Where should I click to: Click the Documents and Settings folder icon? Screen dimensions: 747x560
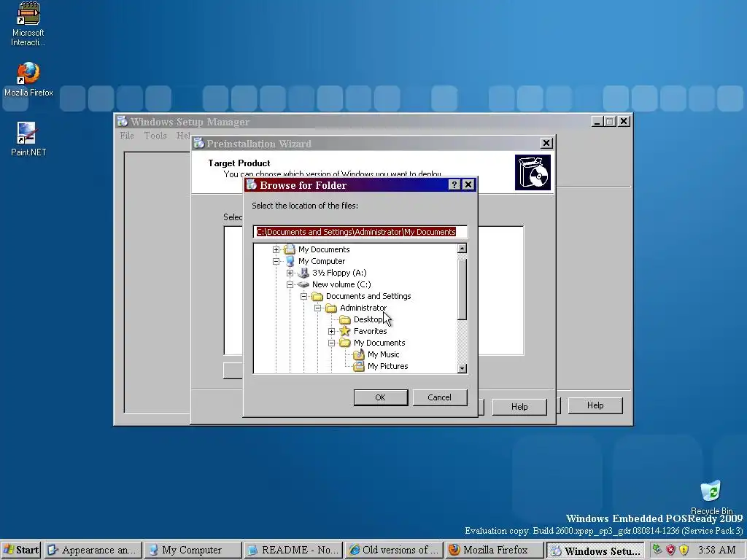click(x=317, y=296)
